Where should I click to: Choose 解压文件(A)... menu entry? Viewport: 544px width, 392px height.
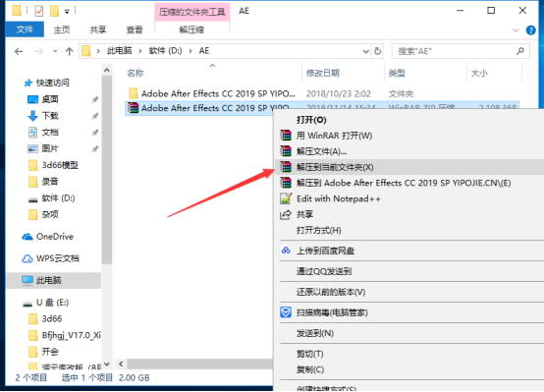click(x=408, y=151)
